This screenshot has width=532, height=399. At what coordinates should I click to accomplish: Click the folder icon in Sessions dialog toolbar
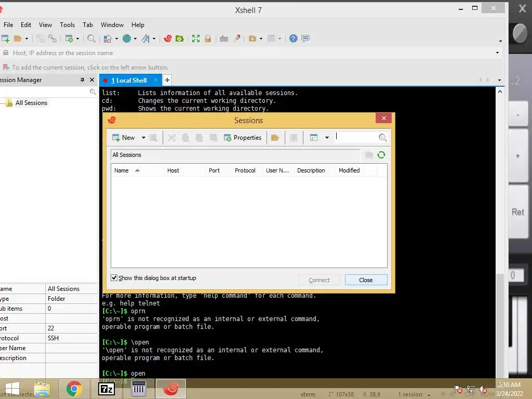tap(275, 137)
